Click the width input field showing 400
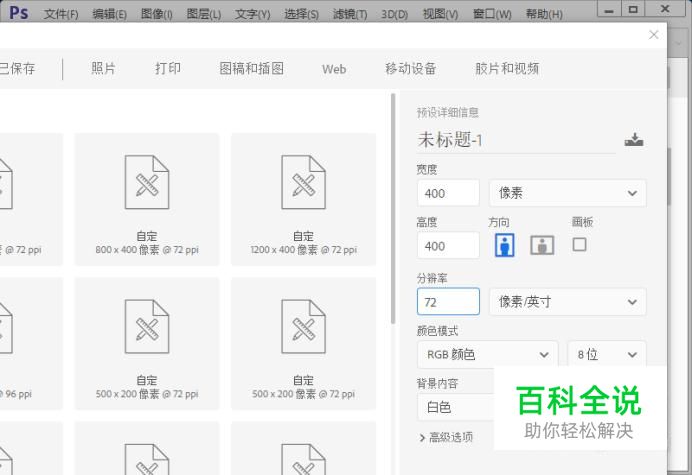Screen dimensions: 692x475 (448, 193)
